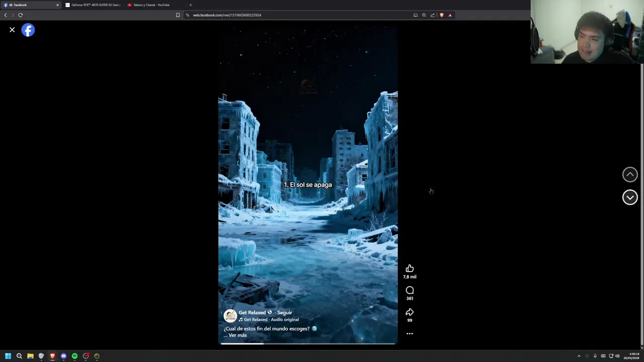Open the Brave browser taskbar icon

52,356
